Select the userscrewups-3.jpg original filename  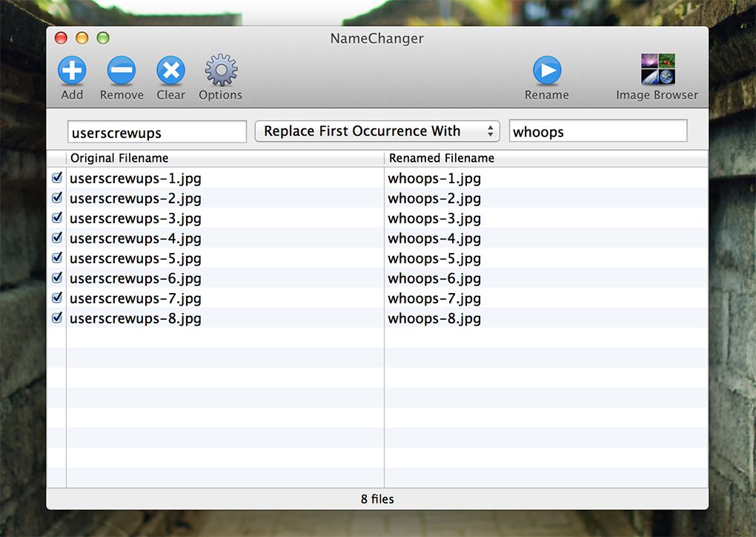(x=136, y=219)
